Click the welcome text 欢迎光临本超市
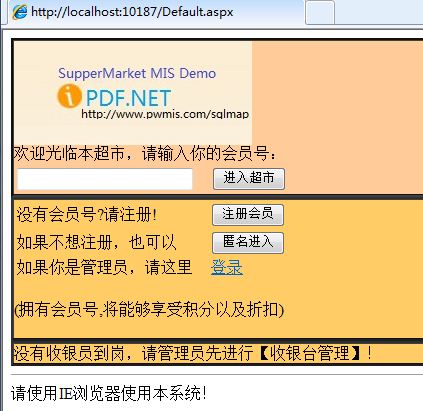This screenshot has height=411, width=423. pos(69,154)
